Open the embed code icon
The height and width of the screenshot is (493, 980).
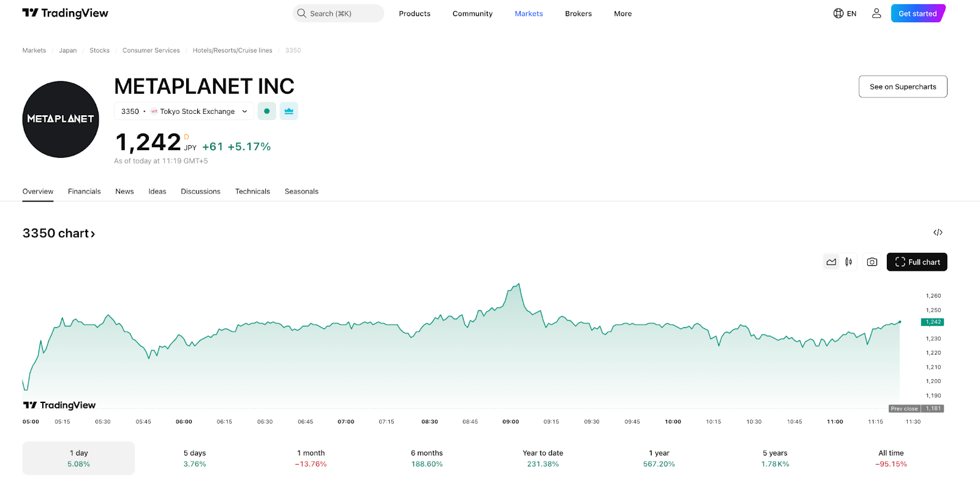(938, 233)
